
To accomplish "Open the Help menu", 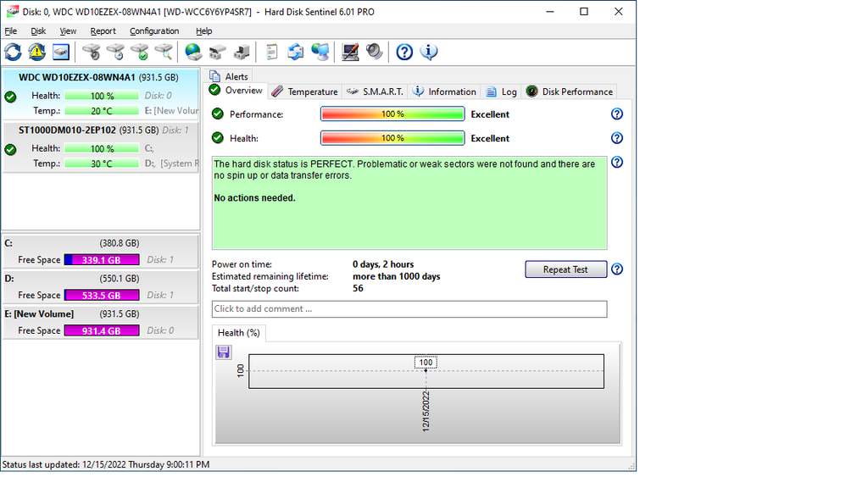I will coord(203,31).
